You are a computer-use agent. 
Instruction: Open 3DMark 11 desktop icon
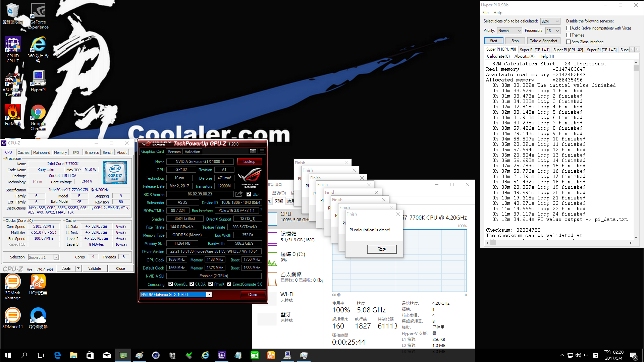coord(13,318)
